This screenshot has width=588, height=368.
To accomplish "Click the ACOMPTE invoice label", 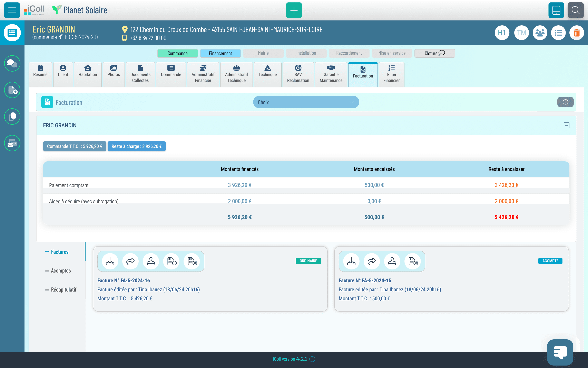I will click(550, 261).
